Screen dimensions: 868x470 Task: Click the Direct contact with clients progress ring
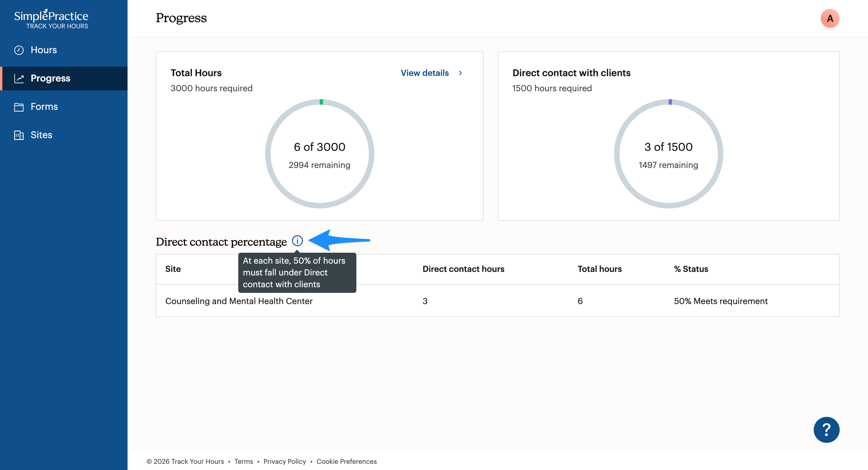pos(668,154)
